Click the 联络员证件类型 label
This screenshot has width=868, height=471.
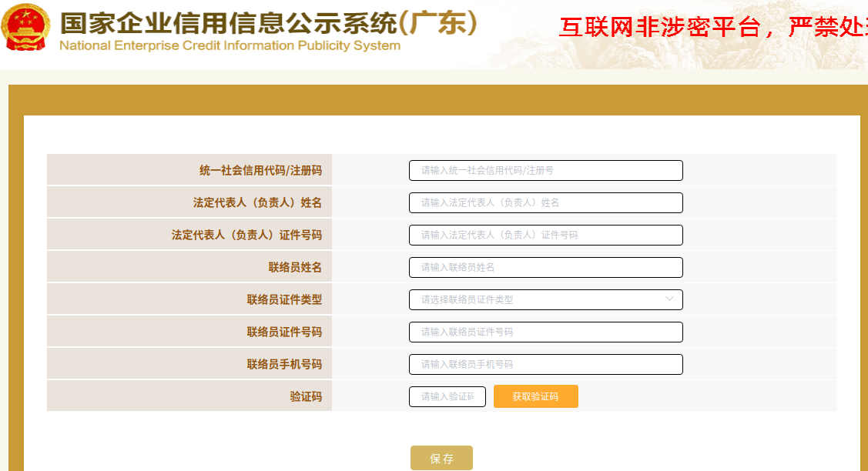[284, 300]
